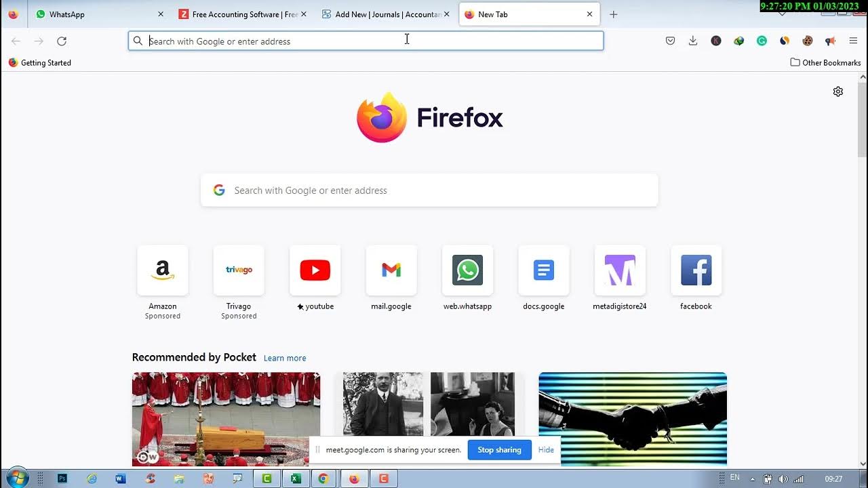Open Internet Explorer from taskbar
Image resolution: width=868 pixels, height=488 pixels.
(92, 479)
